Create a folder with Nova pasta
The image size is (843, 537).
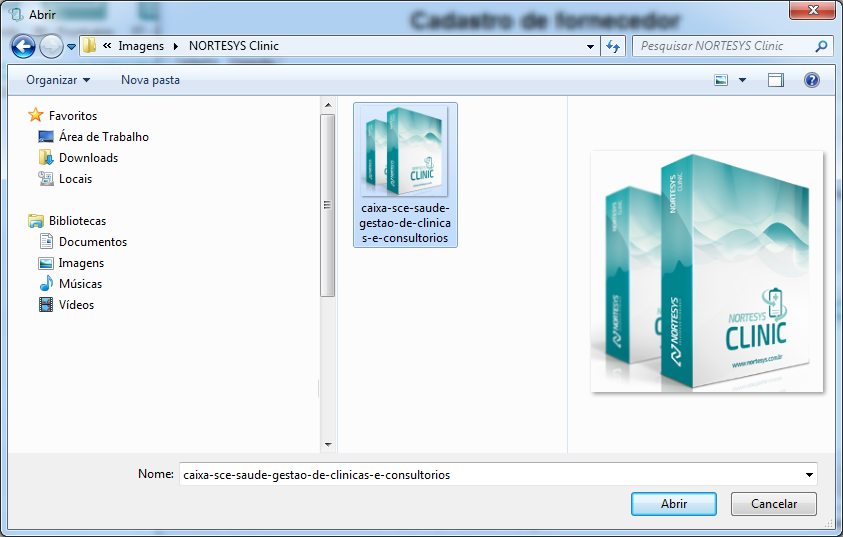click(151, 80)
